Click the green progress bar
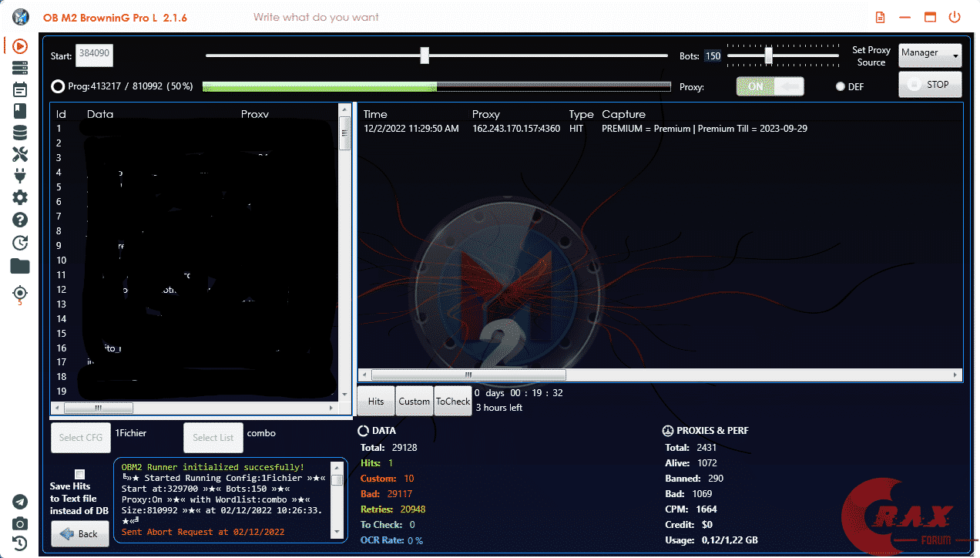 tap(437, 86)
